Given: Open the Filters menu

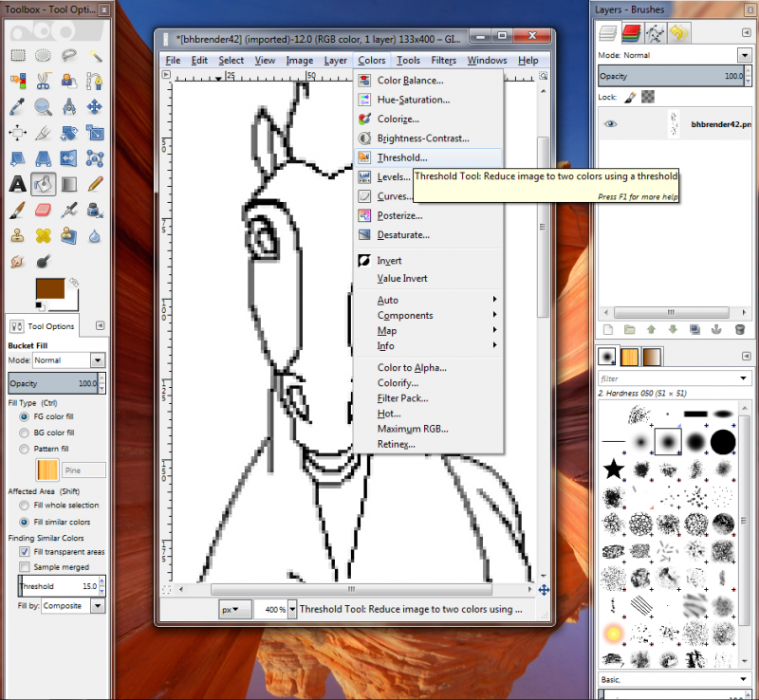Looking at the screenshot, I should point(443,61).
